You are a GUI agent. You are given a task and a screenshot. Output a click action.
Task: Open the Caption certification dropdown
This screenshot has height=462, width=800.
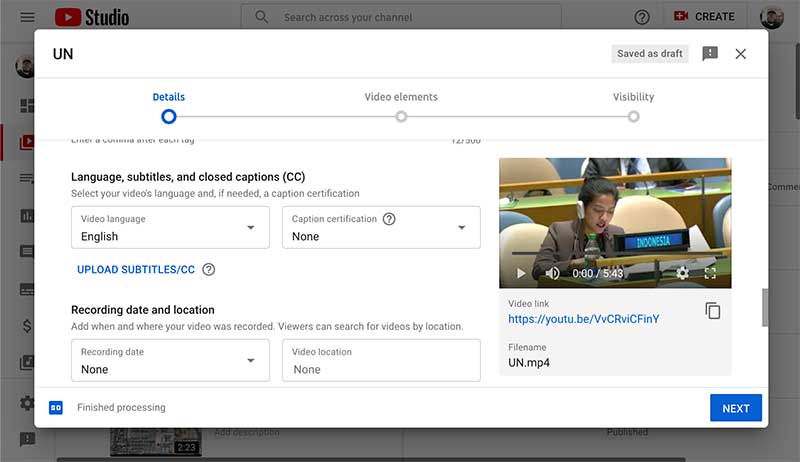coord(381,227)
